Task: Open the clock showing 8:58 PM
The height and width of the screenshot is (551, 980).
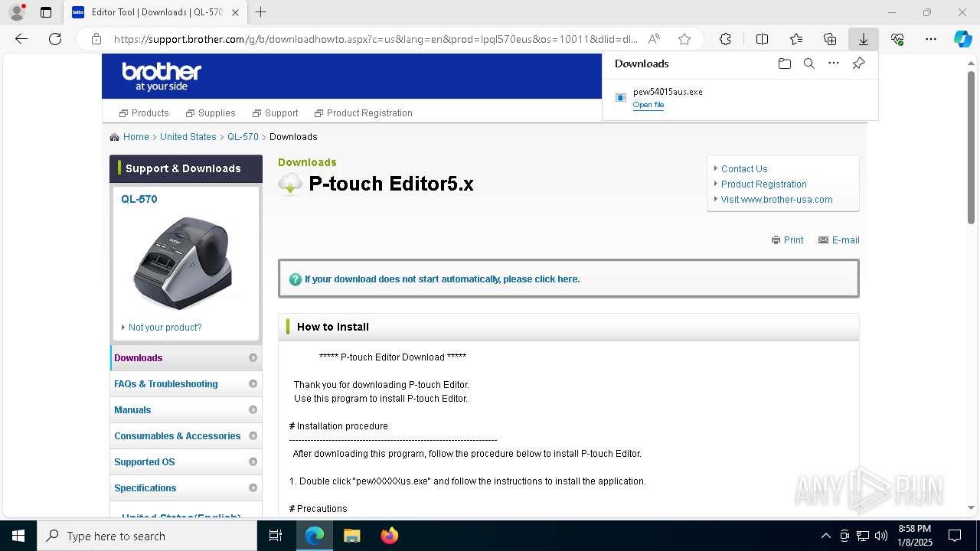Action: (x=915, y=536)
